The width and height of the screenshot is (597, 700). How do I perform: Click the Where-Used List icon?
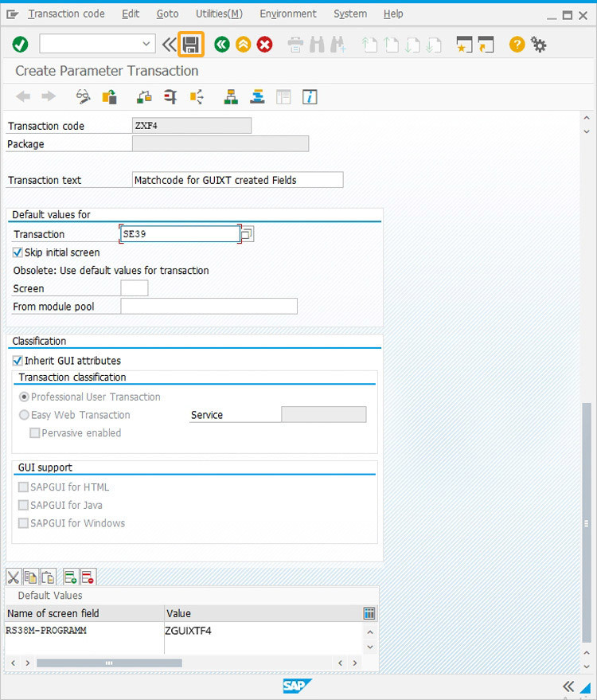coord(197,96)
